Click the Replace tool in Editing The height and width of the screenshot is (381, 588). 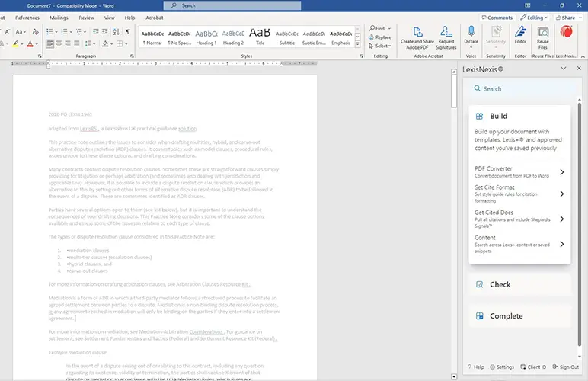click(x=381, y=37)
